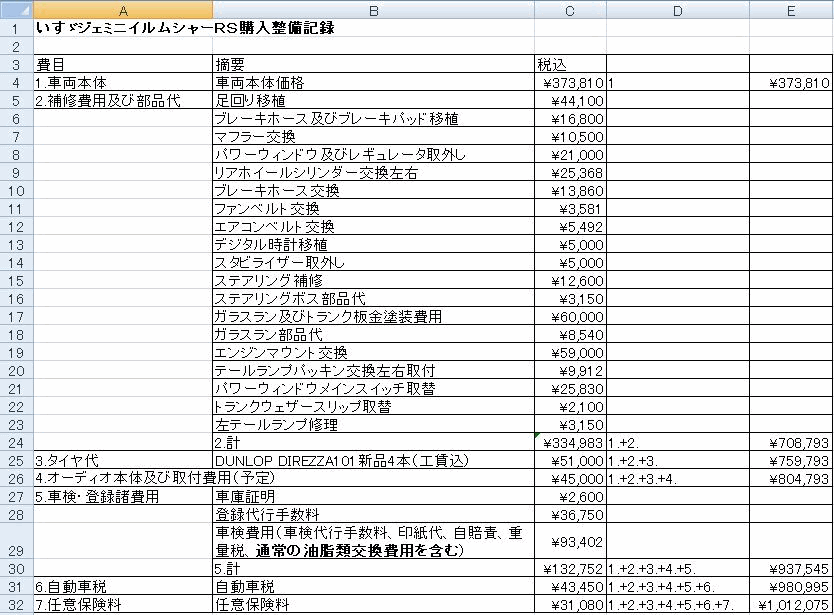This screenshot has height=615, width=834.
Task: Click cell リアホイールシリンダー交換左右
Action: (x=373, y=173)
